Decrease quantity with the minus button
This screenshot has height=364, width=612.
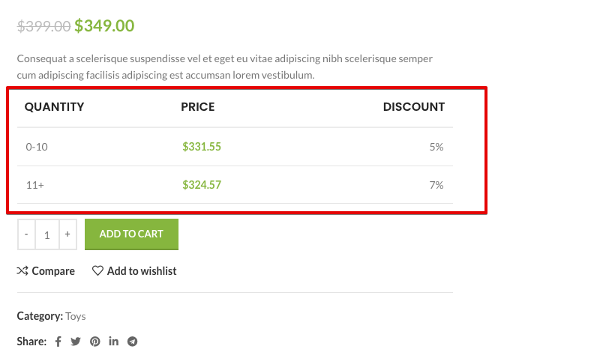click(26, 234)
